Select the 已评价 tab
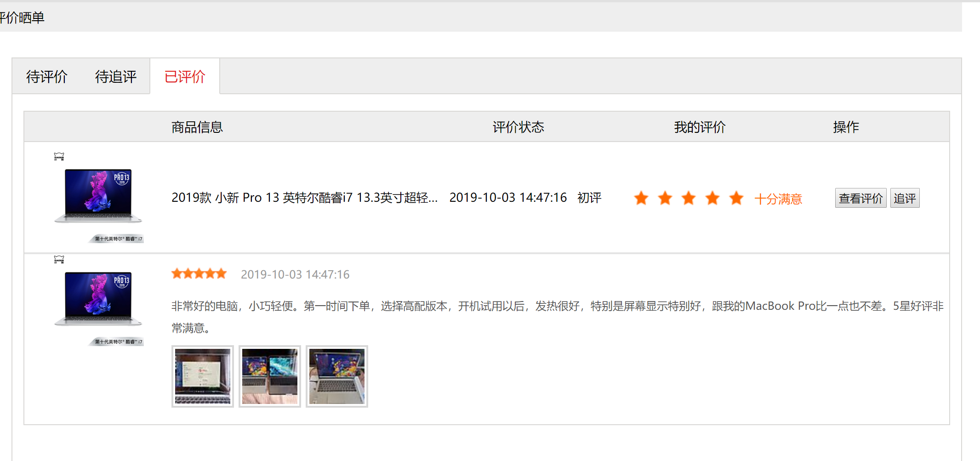Image resolution: width=980 pixels, height=461 pixels. tap(185, 76)
